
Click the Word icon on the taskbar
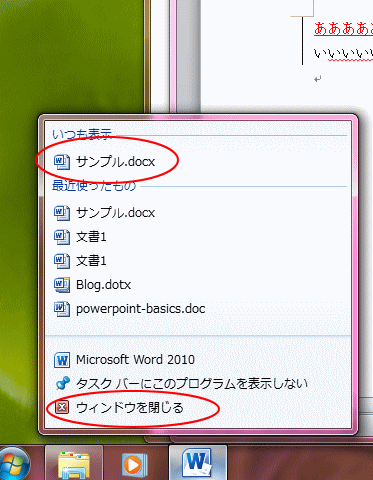(x=198, y=463)
